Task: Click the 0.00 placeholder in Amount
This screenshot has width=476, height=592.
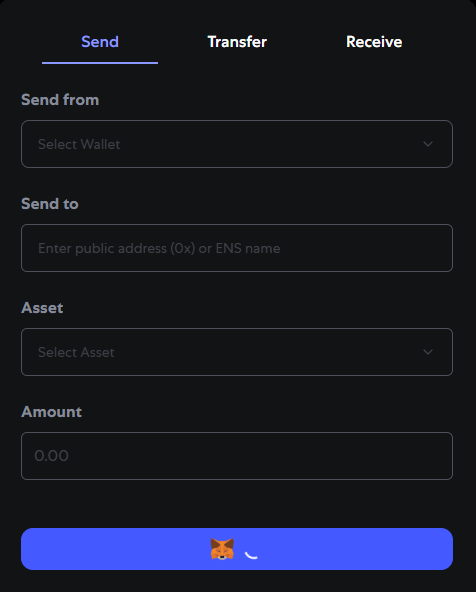Action: 51,456
